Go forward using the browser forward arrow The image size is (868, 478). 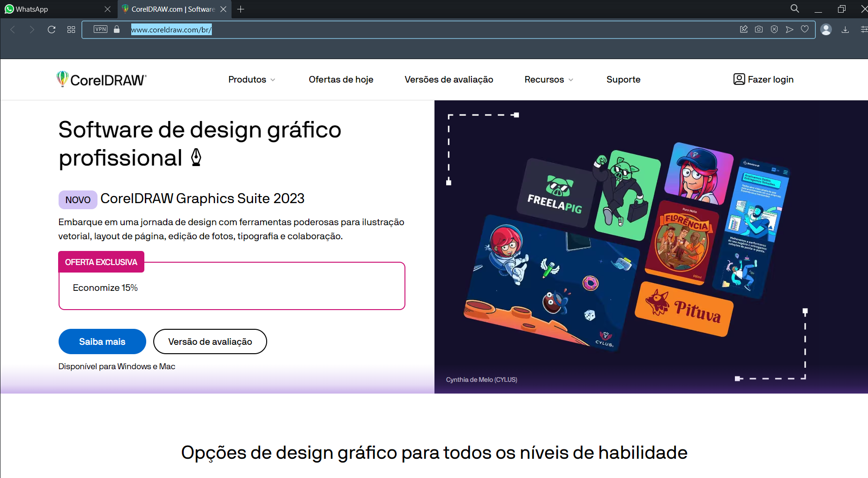[32, 30]
